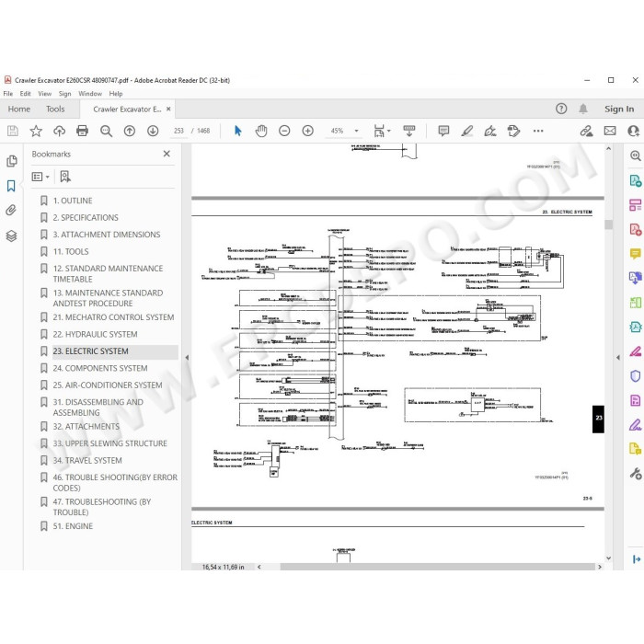Jump to bookmark 51. ENGINE

coord(73,526)
